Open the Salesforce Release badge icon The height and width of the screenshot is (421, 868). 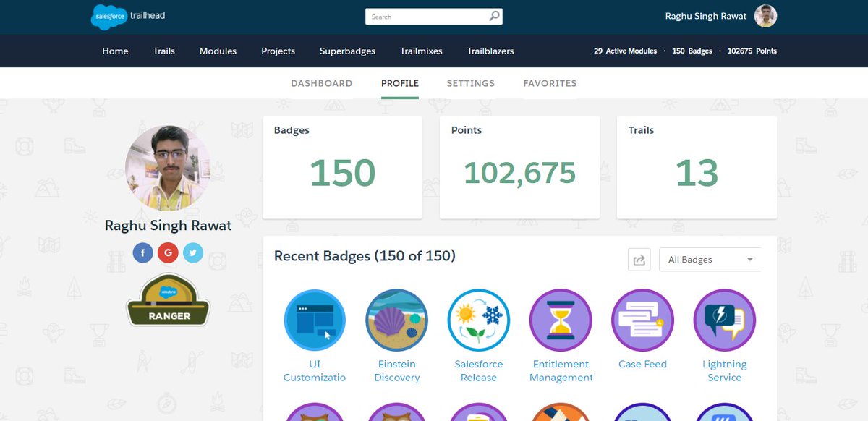tap(479, 320)
